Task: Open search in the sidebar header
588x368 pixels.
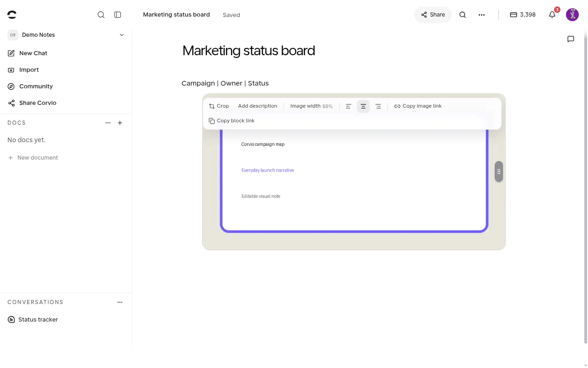Action: pyautogui.click(x=101, y=15)
